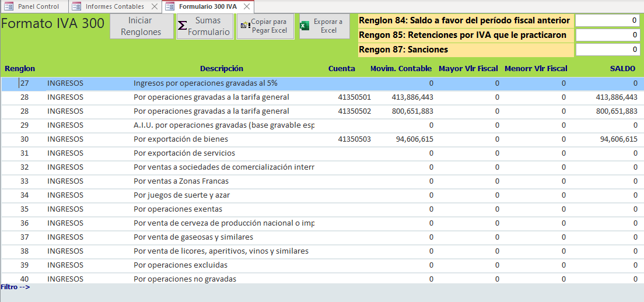Click the Copiar para Pegar Excel button
Screen dimensions: 644x302
coord(265,26)
